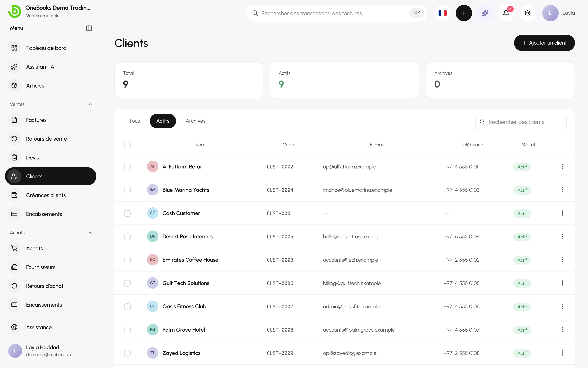Collapse the Ventes section chevron

point(90,104)
